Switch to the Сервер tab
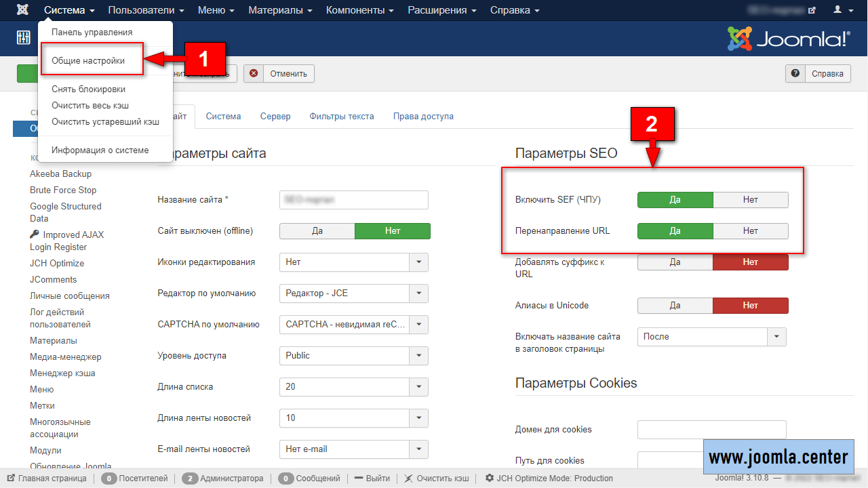Screen dimensions: 868x488 click(x=275, y=116)
